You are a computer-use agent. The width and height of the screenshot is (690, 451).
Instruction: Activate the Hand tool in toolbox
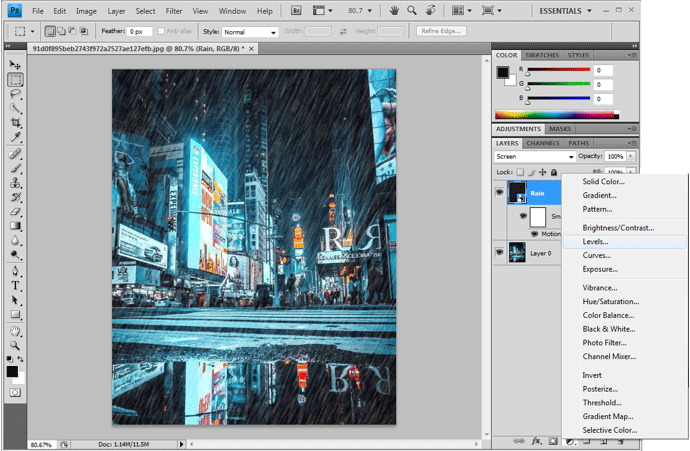click(x=15, y=330)
